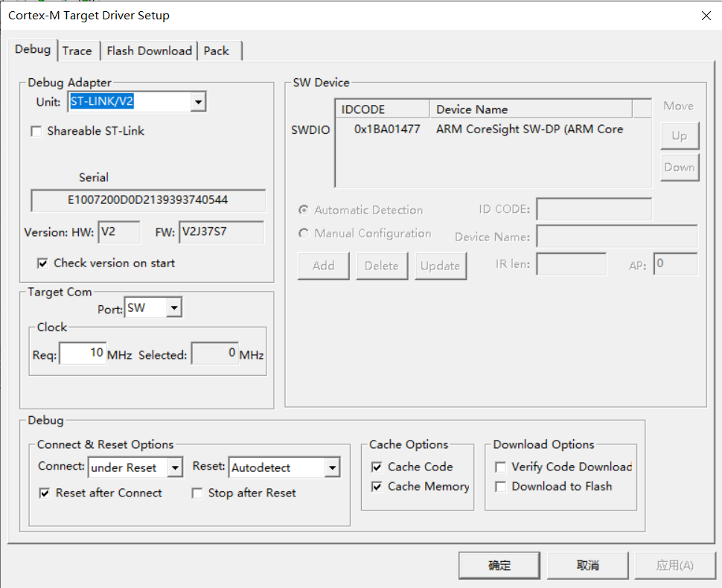722x588 pixels.
Task: Click the Req clock MHz input field
Action: (83, 354)
